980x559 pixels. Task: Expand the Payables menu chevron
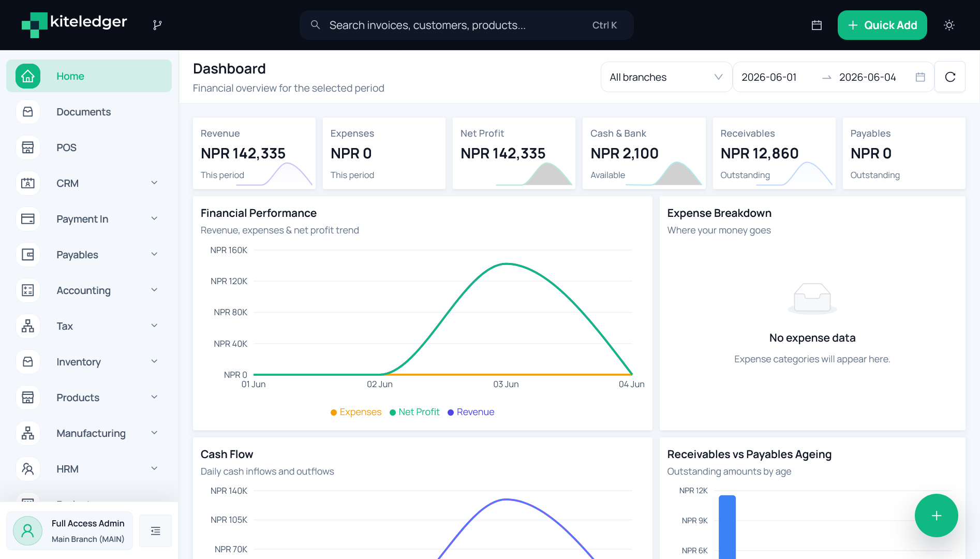click(154, 254)
